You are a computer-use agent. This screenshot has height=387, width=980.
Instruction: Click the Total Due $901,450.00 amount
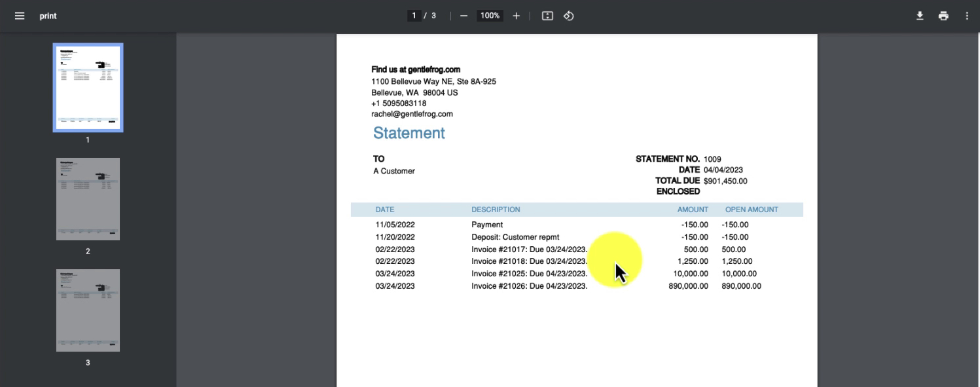coord(725,181)
